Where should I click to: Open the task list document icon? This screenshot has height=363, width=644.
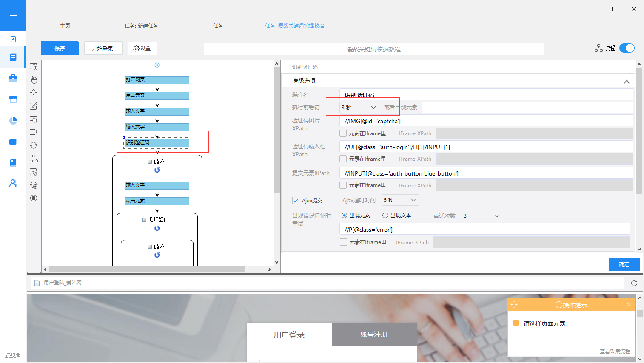pyautogui.click(x=13, y=57)
